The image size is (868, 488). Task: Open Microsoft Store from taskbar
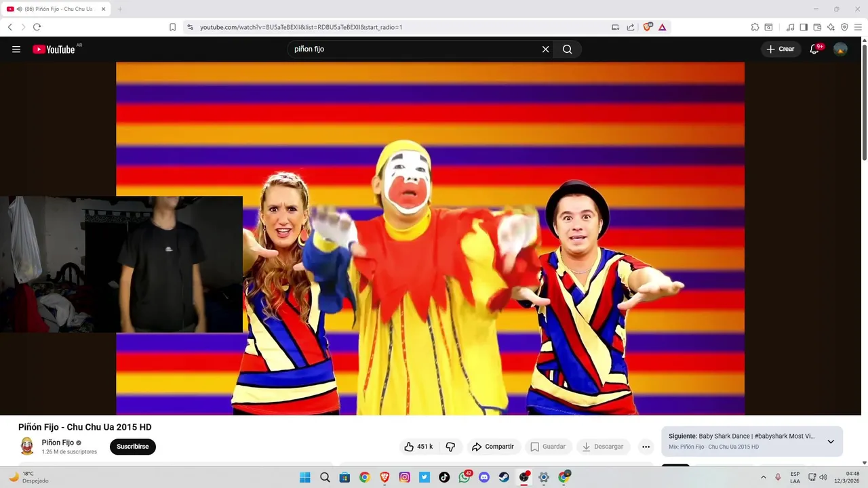coord(344,477)
